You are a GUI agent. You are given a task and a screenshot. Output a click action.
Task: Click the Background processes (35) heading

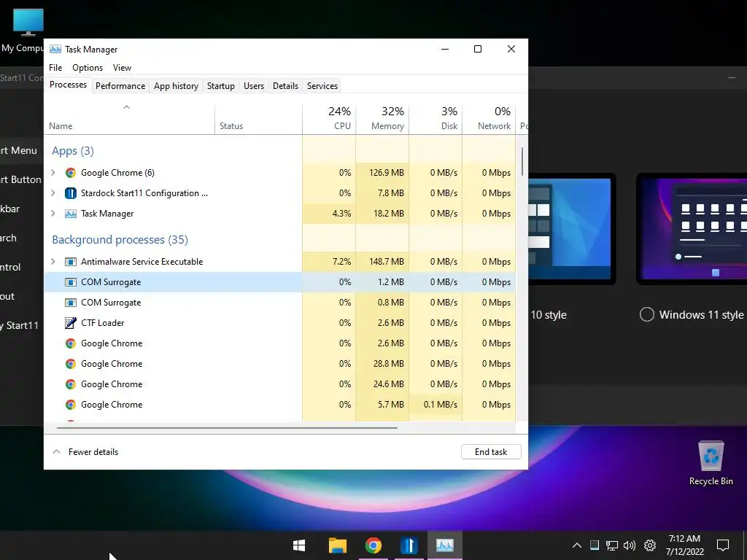click(120, 239)
